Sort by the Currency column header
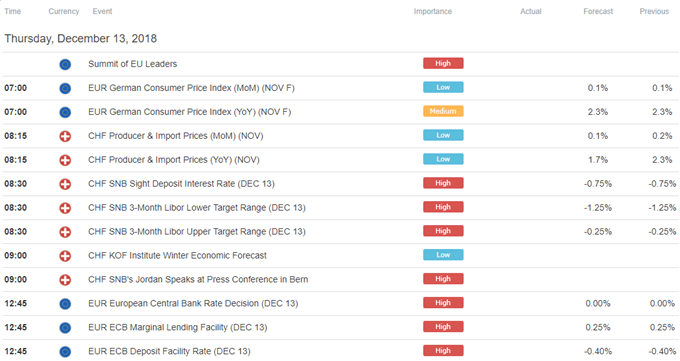Viewport: 680px width, 361px height. tap(64, 11)
